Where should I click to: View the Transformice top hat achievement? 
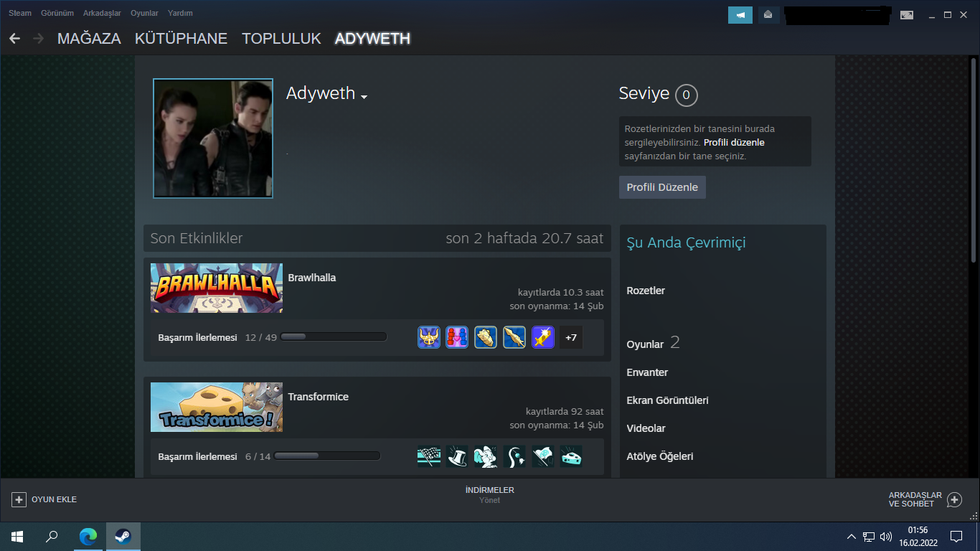click(457, 456)
